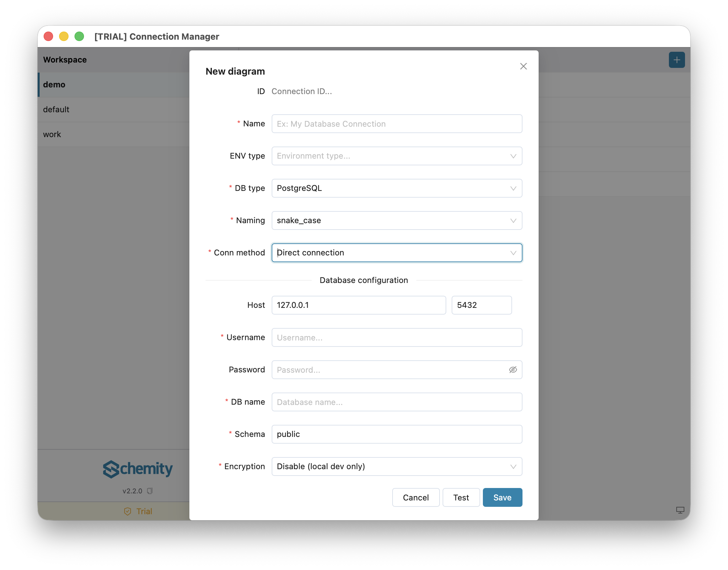728x570 pixels.
Task: Open the DB type PostgreSQL dropdown
Action: point(397,188)
